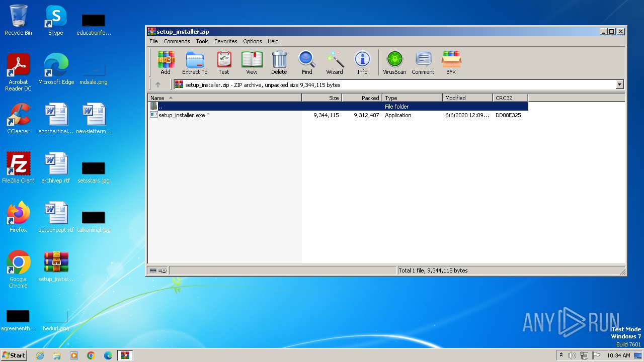
Task: Start VirusScan on the archive
Action: [x=394, y=63]
